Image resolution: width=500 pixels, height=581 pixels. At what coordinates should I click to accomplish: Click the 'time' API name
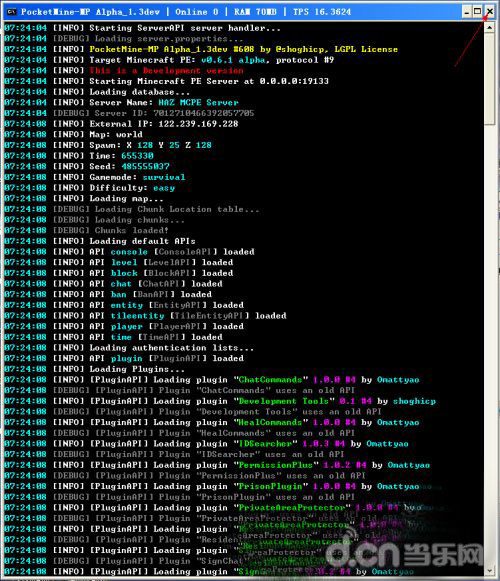(121, 337)
